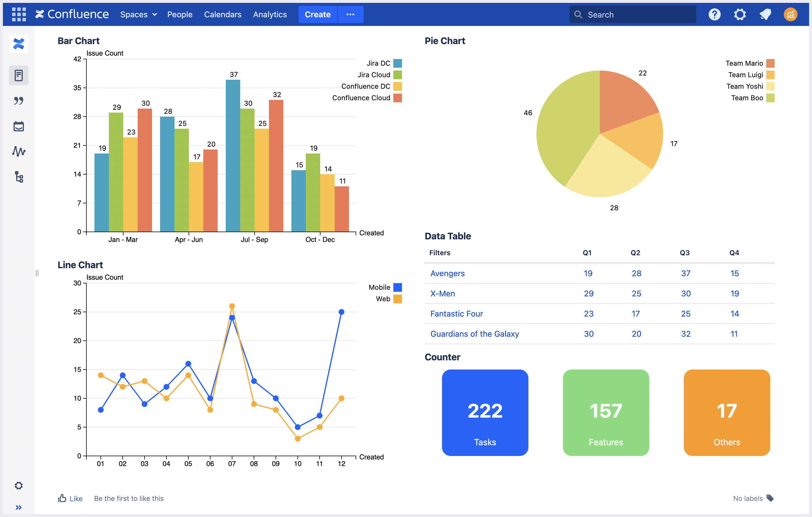812x517 pixels.
Task: Open the page hierarchy icon in sidebar
Action: (x=18, y=177)
